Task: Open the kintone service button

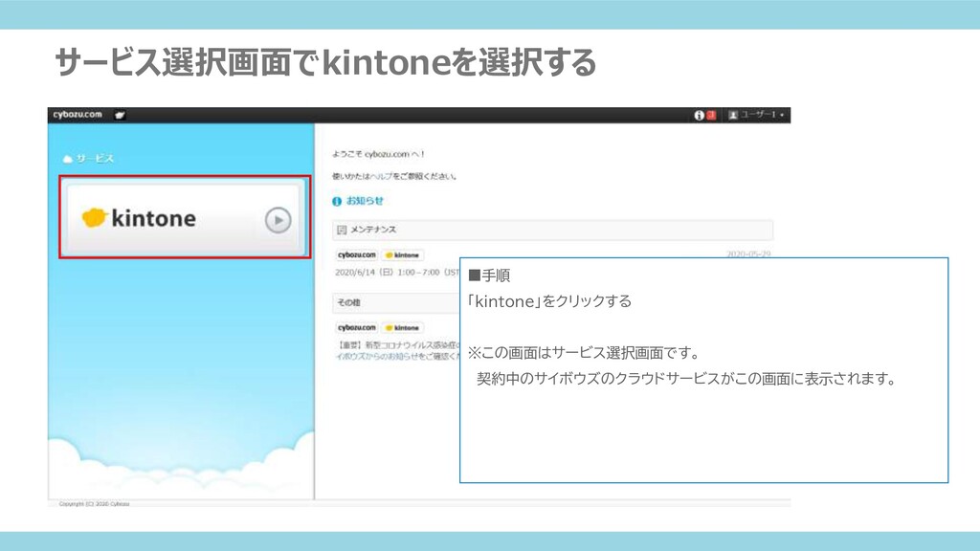Action: click(185, 218)
